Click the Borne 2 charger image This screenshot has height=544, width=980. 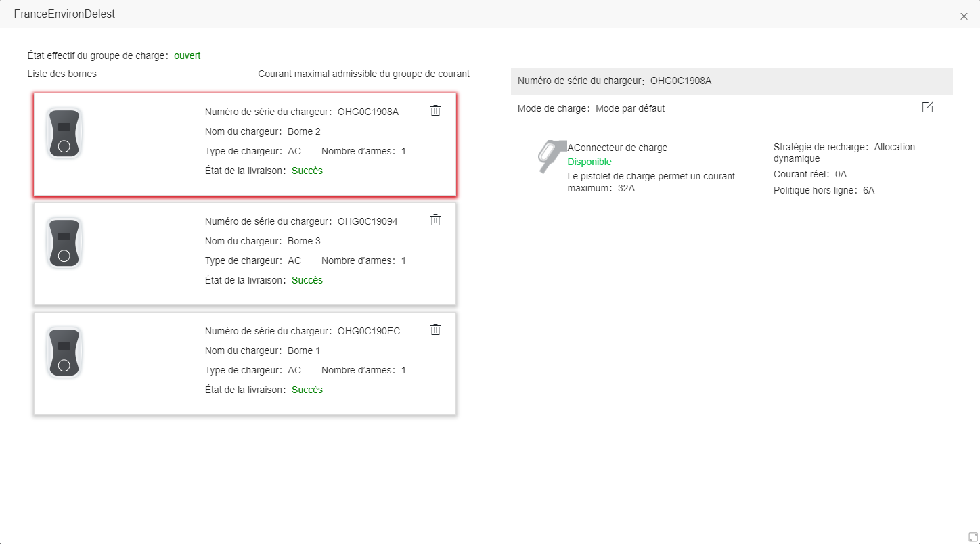coord(64,133)
